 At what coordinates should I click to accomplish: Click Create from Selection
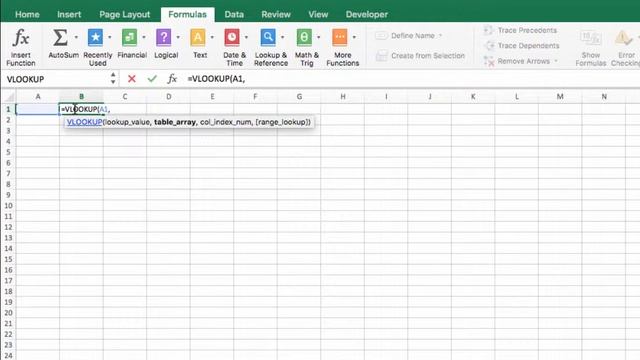tap(420, 56)
